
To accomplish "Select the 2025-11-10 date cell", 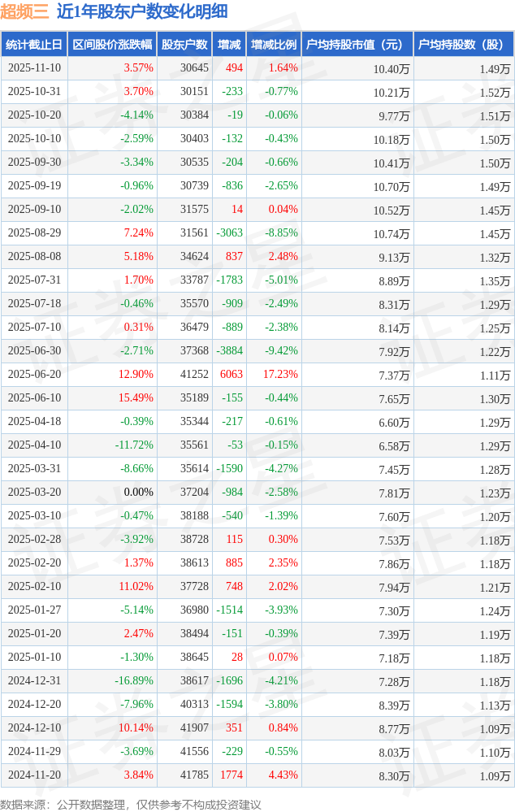I will pyautogui.click(x=34, y=68).
